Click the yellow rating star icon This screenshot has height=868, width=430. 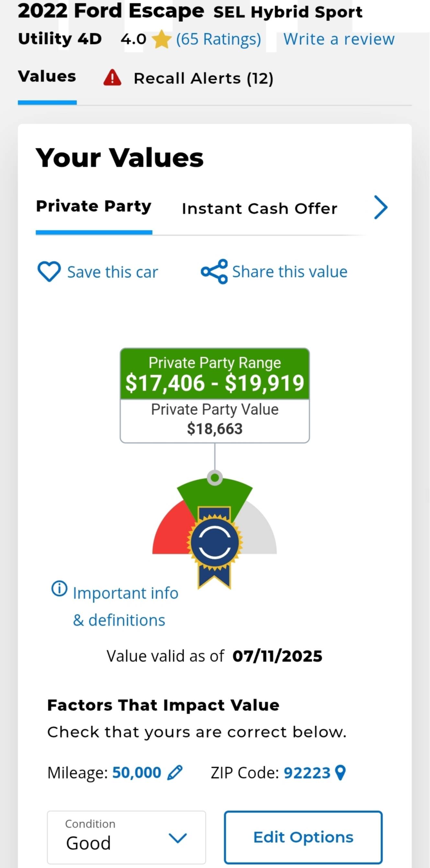point(162,40)
